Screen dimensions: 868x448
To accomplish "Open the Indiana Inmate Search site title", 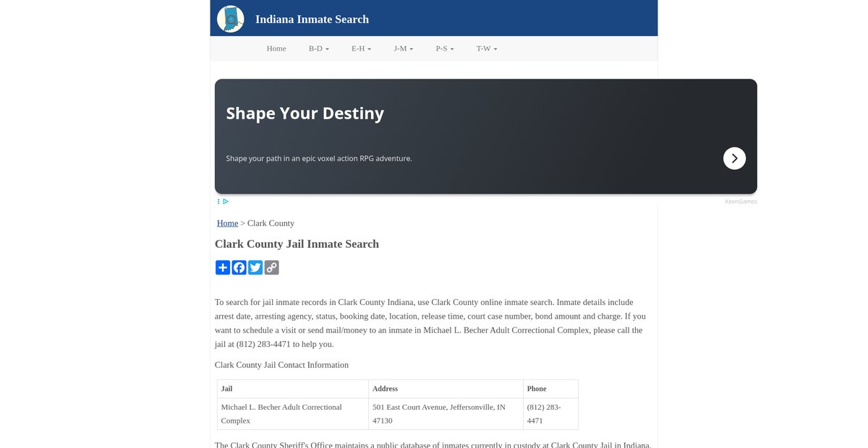I will 312,20.
